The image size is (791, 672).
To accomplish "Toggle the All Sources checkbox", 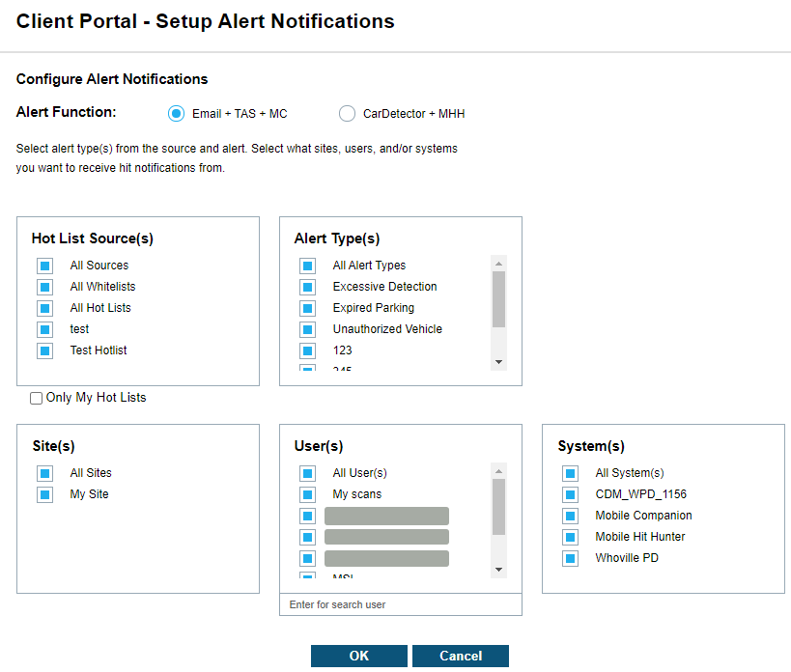I will click(x=44, y=266).
